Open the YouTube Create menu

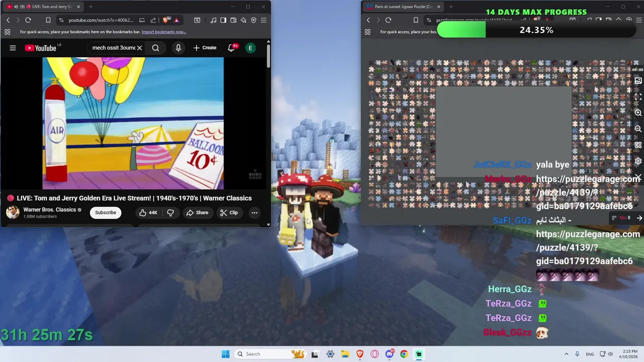pos(205,48)
